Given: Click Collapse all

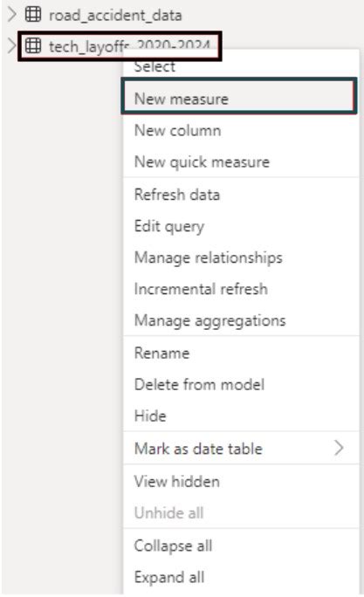Looking at the screenshot, I should (x=241, y=546).
